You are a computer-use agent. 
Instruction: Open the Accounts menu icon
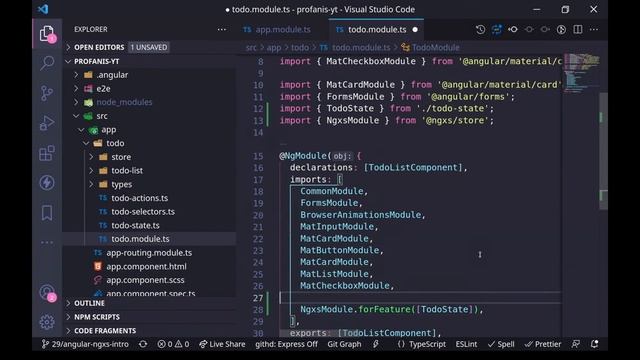click(x=47, y=293)
